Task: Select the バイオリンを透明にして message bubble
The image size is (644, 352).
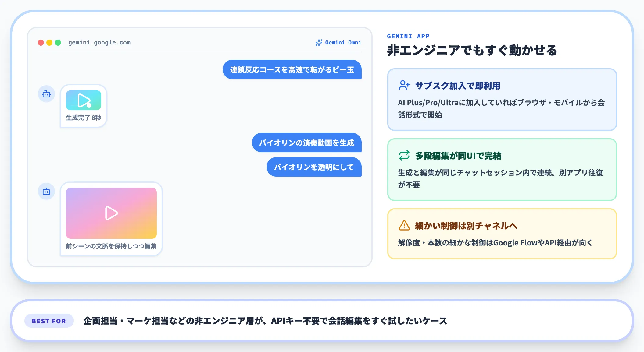Action: coord(314,167)
